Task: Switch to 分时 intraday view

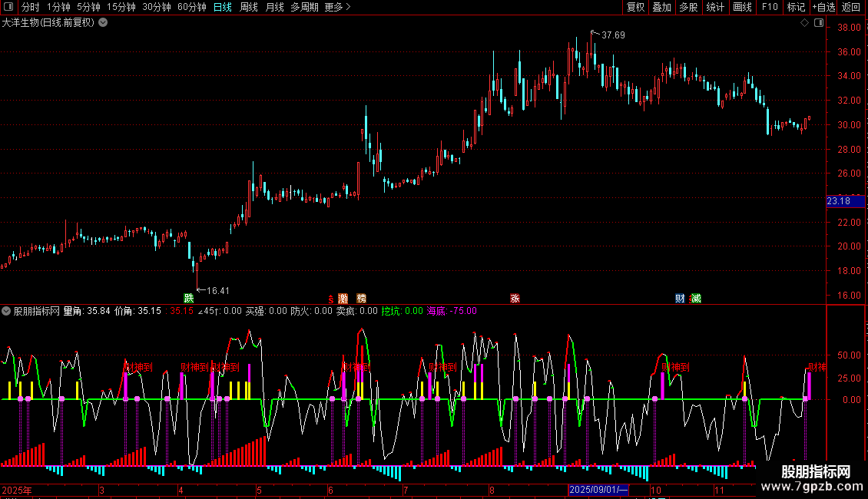Action: point(31,7)
